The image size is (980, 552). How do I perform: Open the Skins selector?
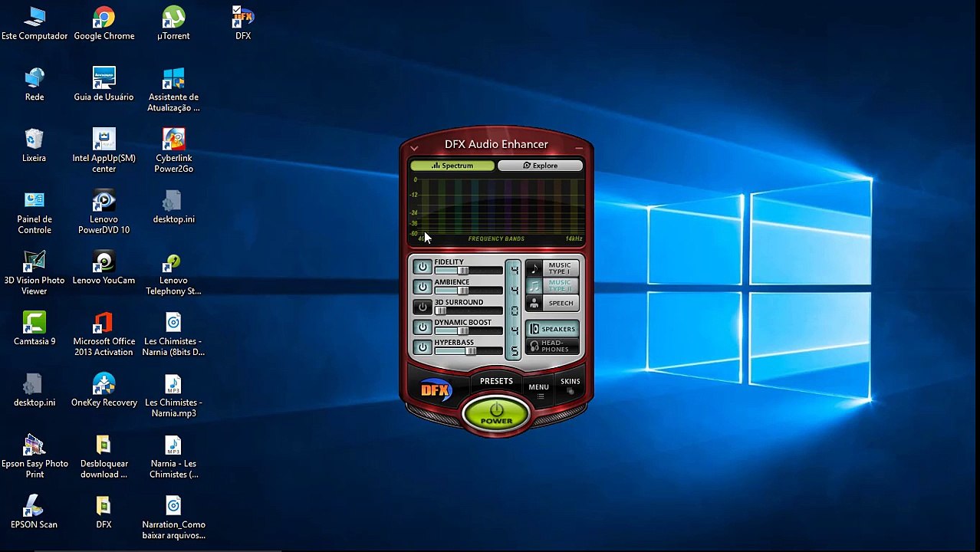[x=570, y=385]
